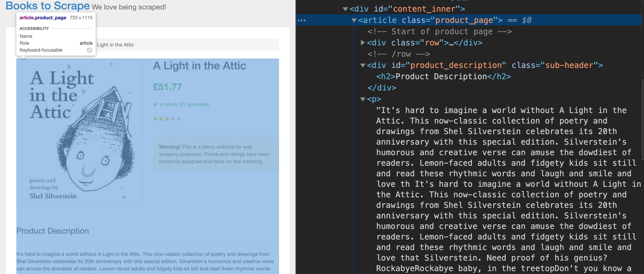Click the three-dot ellipsis beside the article node
Image resolution: width=644 pixels, height=274 pixels.
[301, 20]
